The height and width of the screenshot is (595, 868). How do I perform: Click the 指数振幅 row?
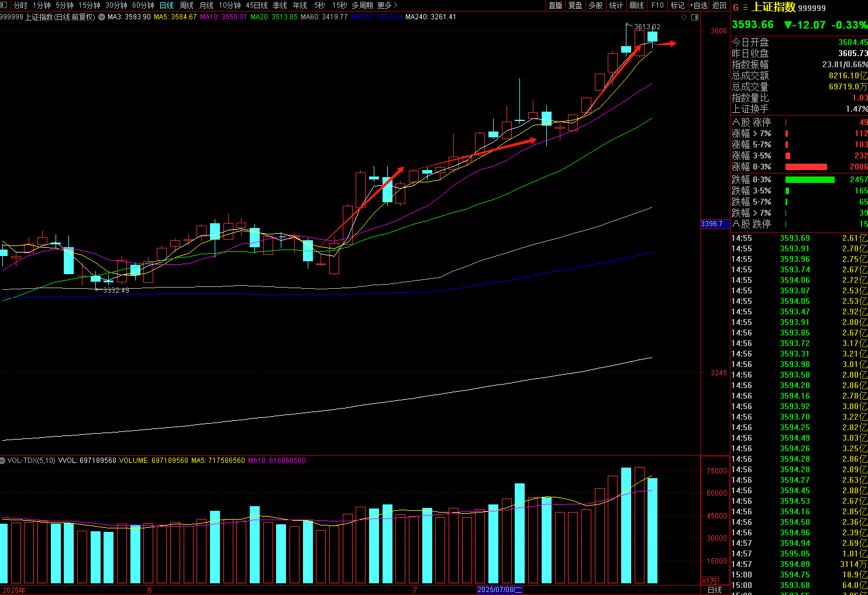tap(800, 64)
